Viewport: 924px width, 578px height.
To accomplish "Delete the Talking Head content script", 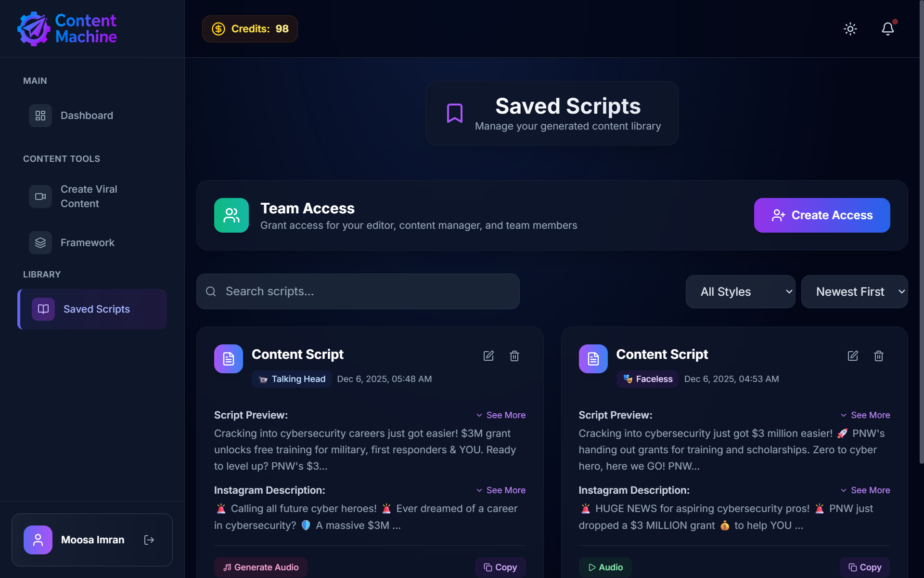I will 514,356.
